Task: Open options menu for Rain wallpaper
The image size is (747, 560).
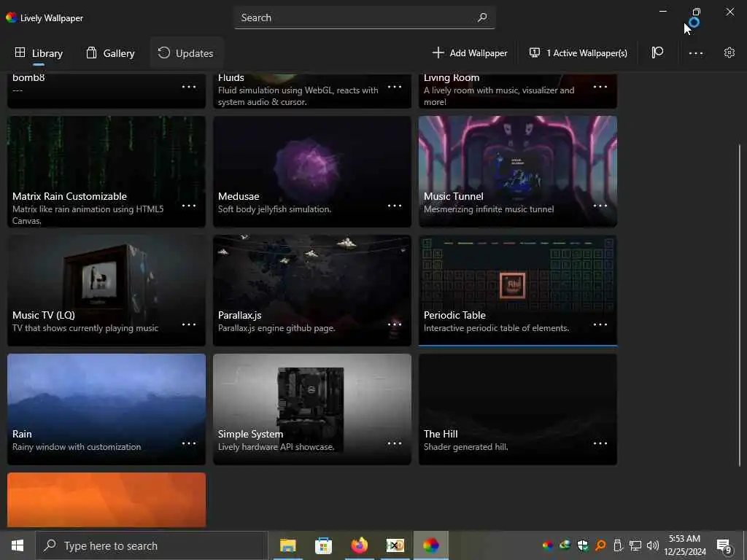Action: (189, 443)
